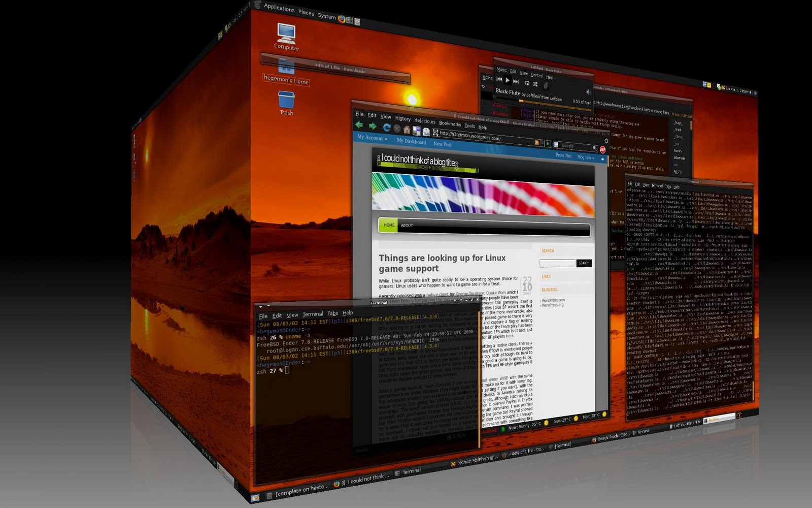Click inside the blog search input field
This screenshot has width=812, height=508.
(556, 263)
